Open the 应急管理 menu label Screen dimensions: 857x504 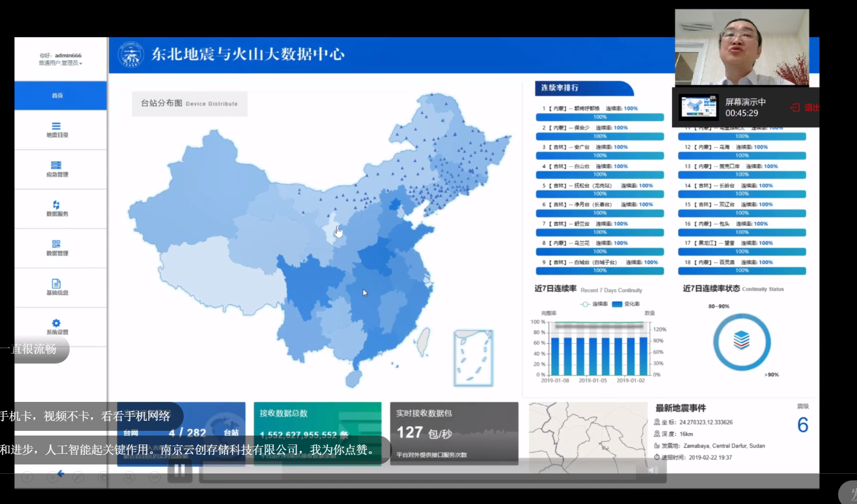tap(57, 175)
